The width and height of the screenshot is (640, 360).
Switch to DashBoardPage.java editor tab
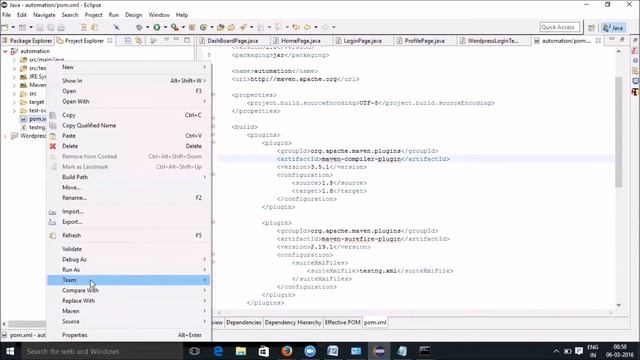(x=232, y=41)
